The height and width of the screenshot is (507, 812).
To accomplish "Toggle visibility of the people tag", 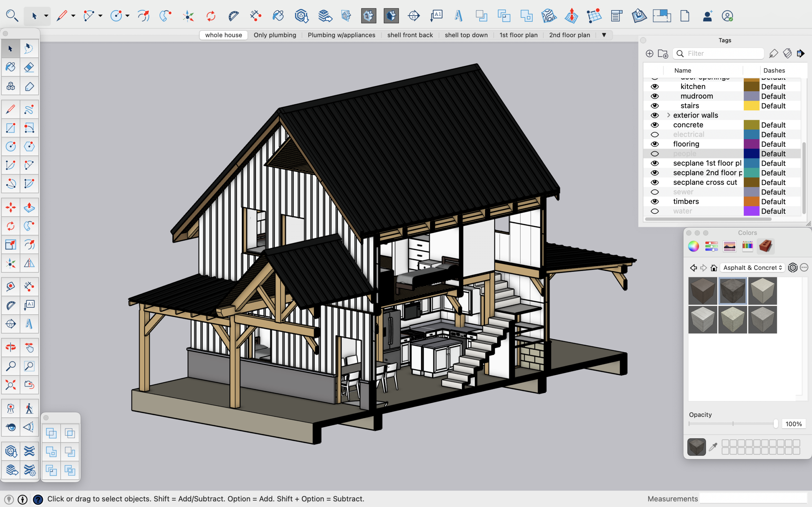I will 654,154.
